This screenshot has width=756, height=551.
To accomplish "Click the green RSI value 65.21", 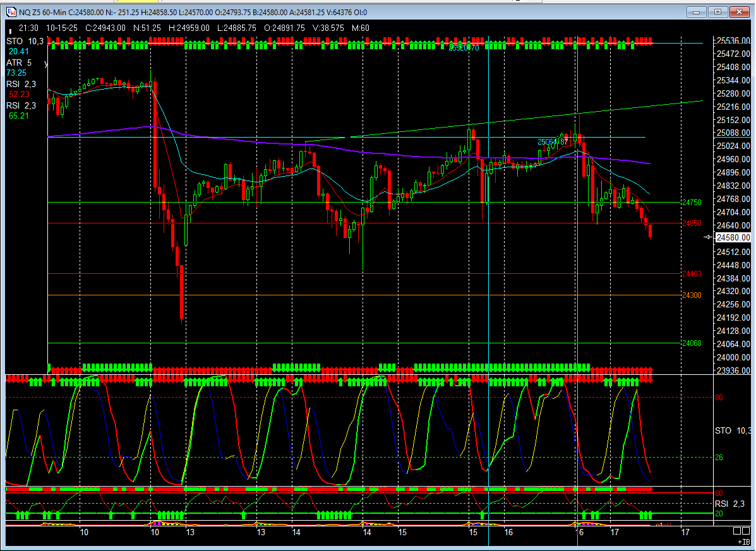I will 18,116.
